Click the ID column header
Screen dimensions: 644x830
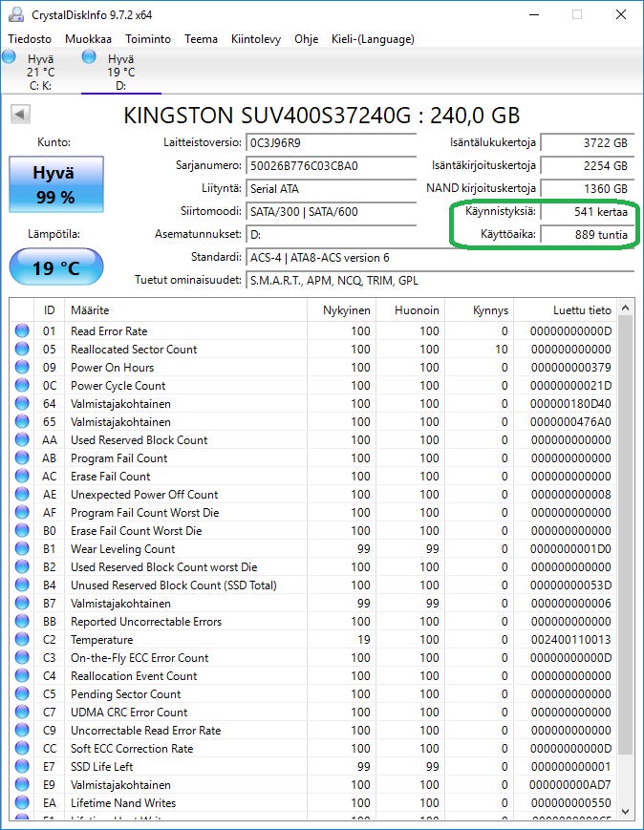[x=50, y=310]
